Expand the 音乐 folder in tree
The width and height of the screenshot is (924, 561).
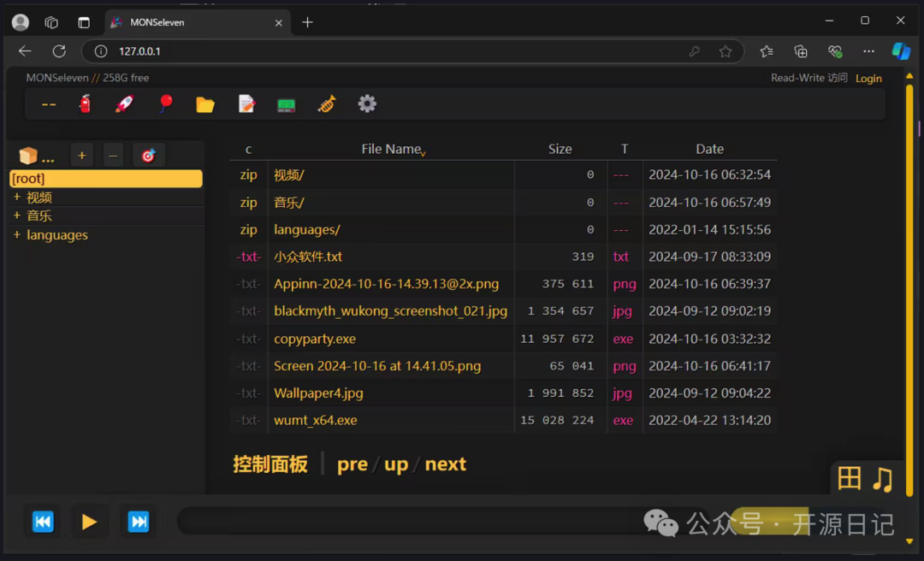click(x=16, y=216)
